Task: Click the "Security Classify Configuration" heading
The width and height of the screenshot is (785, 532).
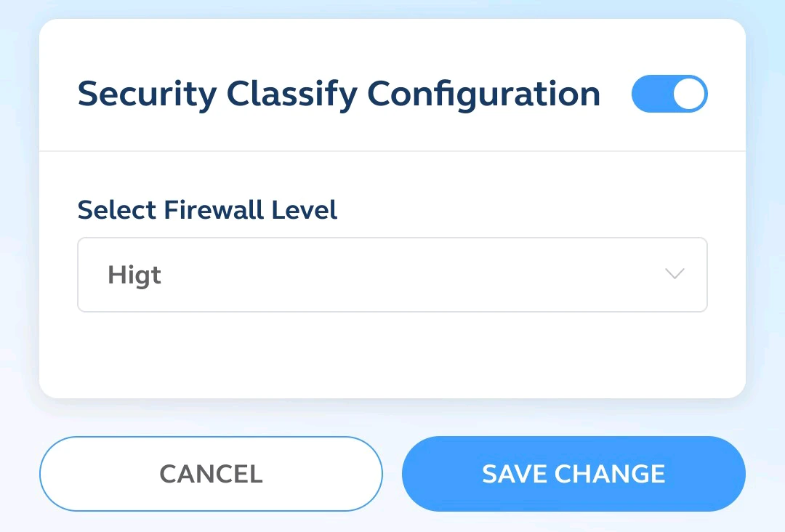Action: click(339, 94)
